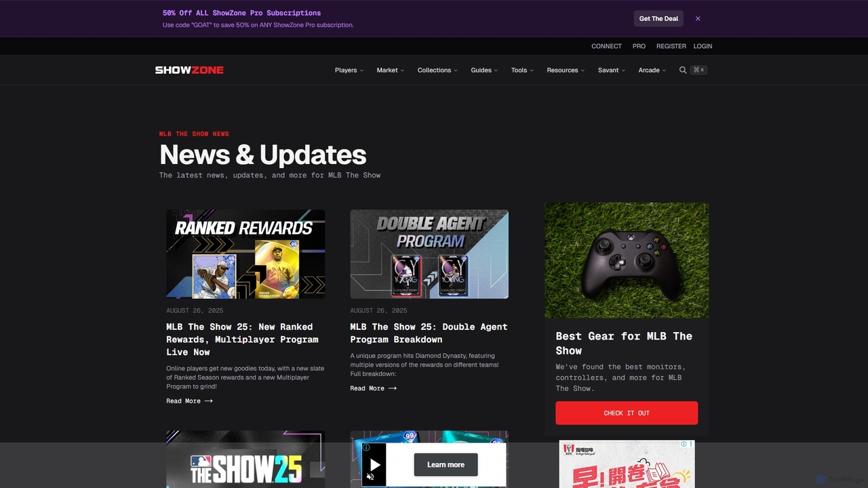Expand the Tools dropdown menu
Viewport: 868px width, 488px height.
(522, 70)
